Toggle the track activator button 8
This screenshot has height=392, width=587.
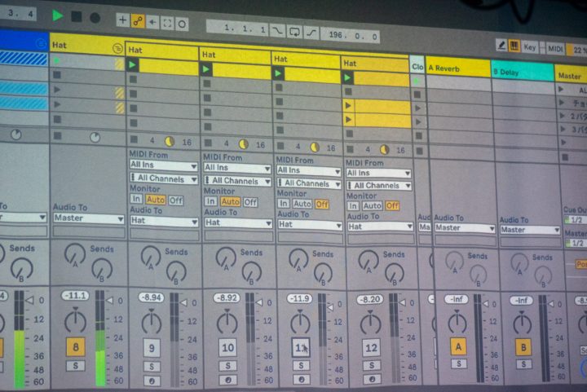pyautogui.click(x=75, y=346)
